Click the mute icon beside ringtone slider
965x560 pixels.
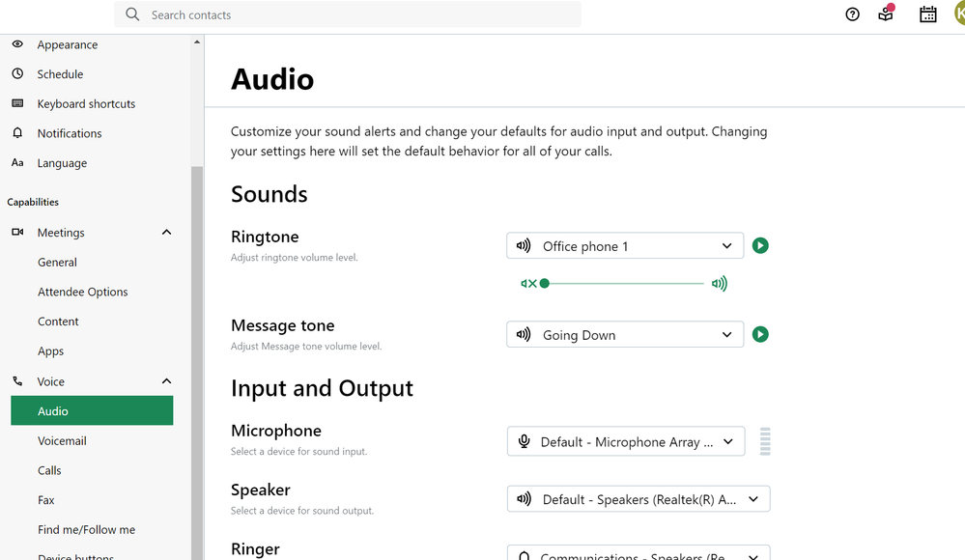527,284
